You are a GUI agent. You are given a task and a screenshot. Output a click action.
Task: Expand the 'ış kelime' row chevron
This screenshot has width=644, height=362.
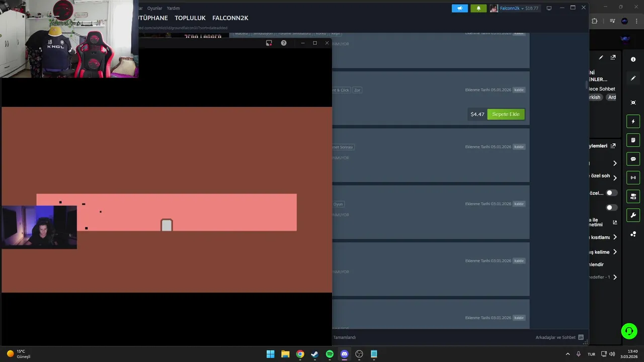615,252
